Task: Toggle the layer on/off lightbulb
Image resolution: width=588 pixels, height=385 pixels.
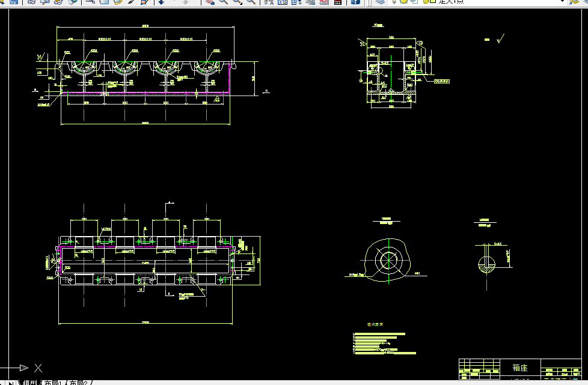Action: tap(394, 1)
